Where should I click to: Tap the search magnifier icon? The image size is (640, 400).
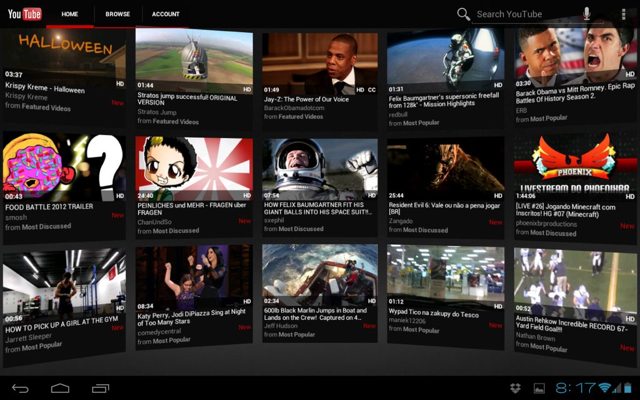click(x=463, y=14)
